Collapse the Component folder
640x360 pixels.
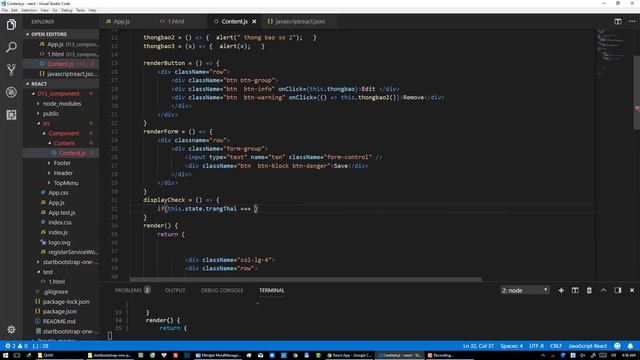coord(64,133)
